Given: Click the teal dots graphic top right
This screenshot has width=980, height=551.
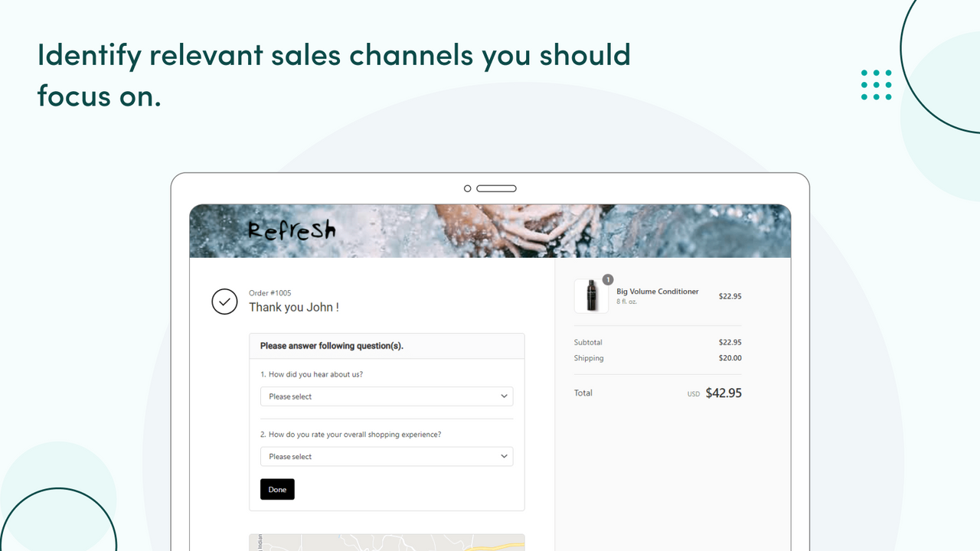Looking at the screenshot, I should coord(876,85).
